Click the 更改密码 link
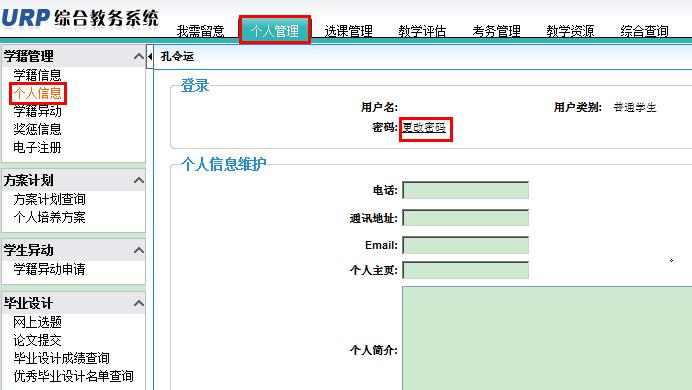 [424, 128]
